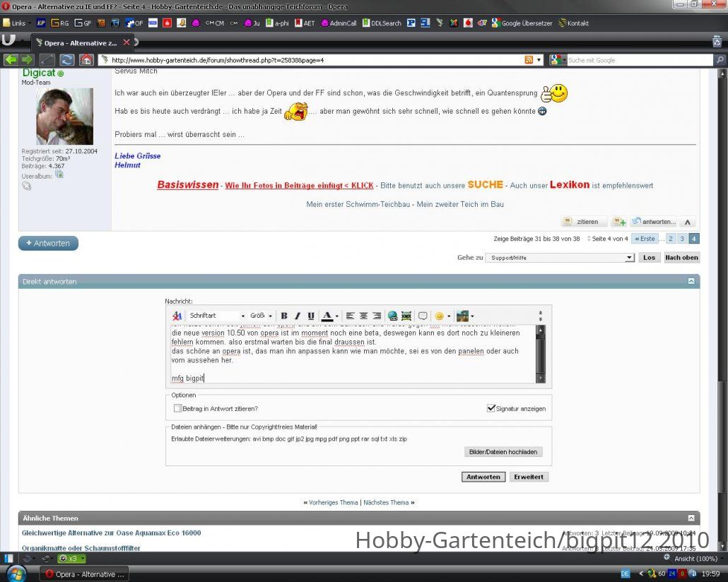728x582 pixels.
Task: Click the 'zitieren' button
Action: point(583,222)
